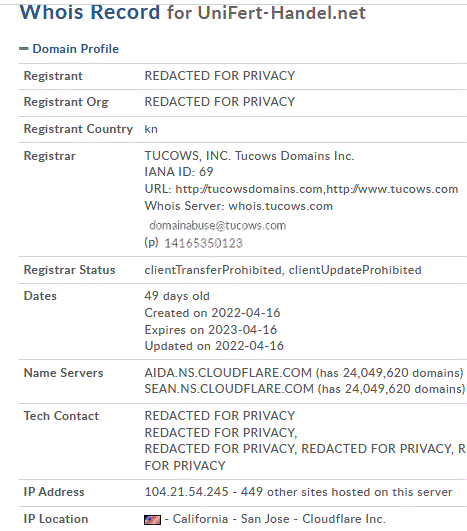
Task: Click the whois.tucows.com server text
Action: 281,206
